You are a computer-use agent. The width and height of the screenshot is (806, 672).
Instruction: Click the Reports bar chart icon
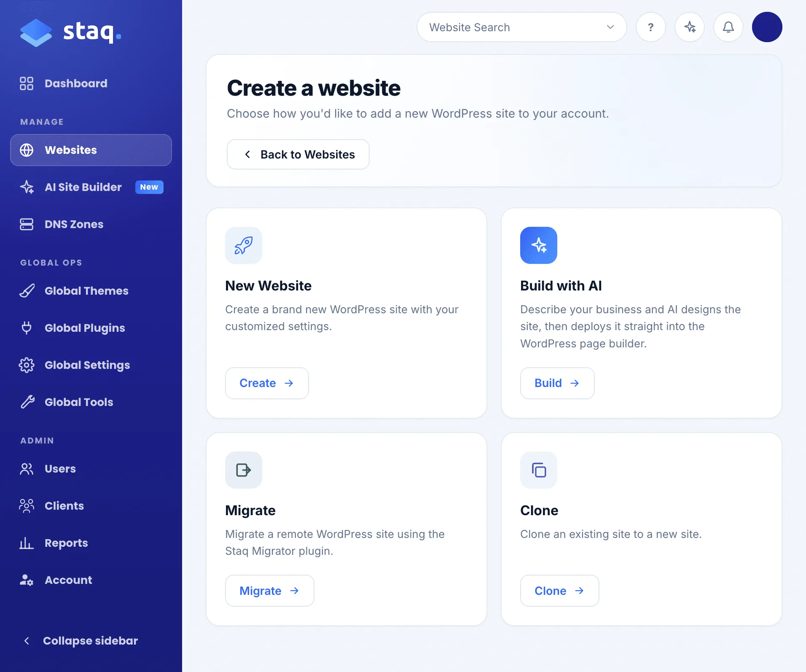27,543
